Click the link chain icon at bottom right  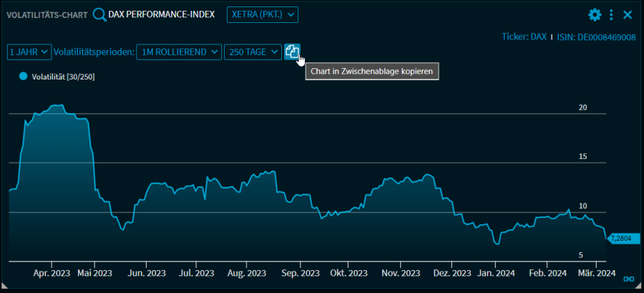pyautogui.click(x=629, y=279)
